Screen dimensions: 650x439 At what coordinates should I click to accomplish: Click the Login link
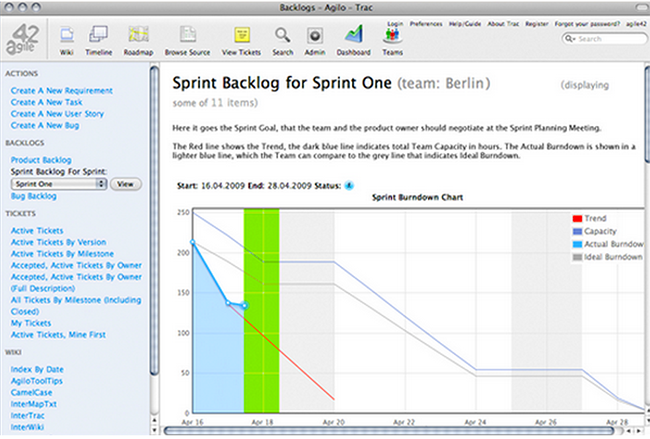click(x=395, y=24)
